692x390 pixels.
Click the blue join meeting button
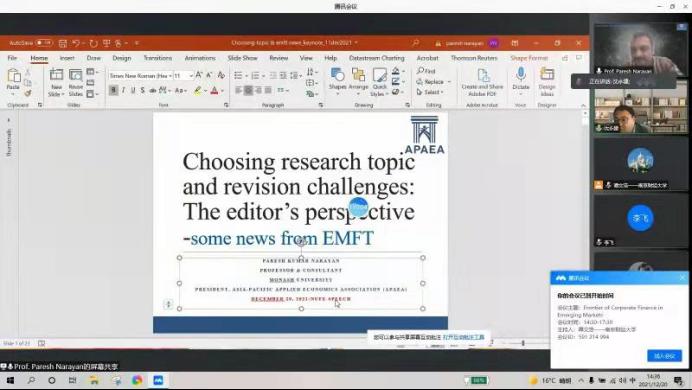pyautogui.click(x=665, y=356)
